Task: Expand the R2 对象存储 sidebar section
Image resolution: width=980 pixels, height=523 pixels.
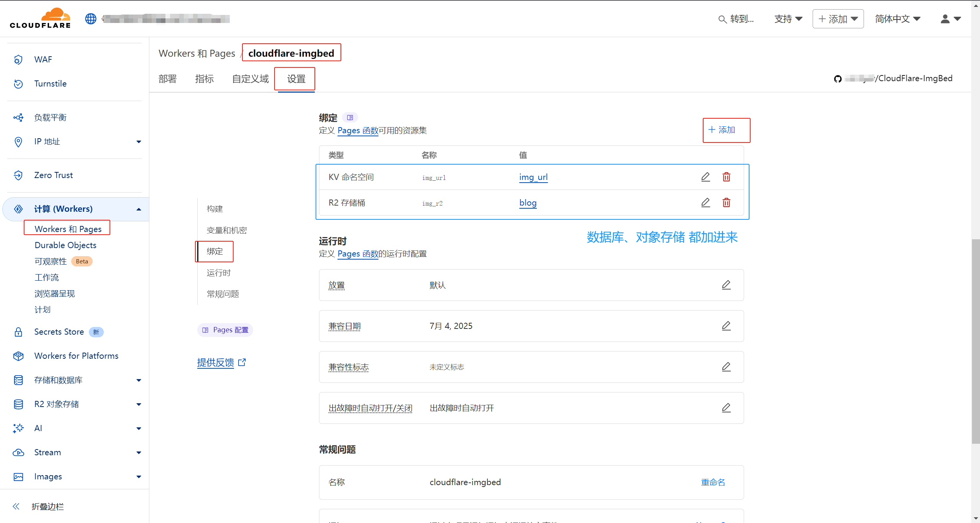Action: tap(139, 404)
